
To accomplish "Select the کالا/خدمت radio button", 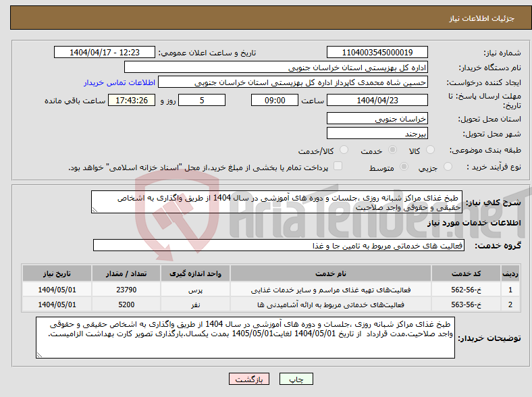I will [344, 150].
